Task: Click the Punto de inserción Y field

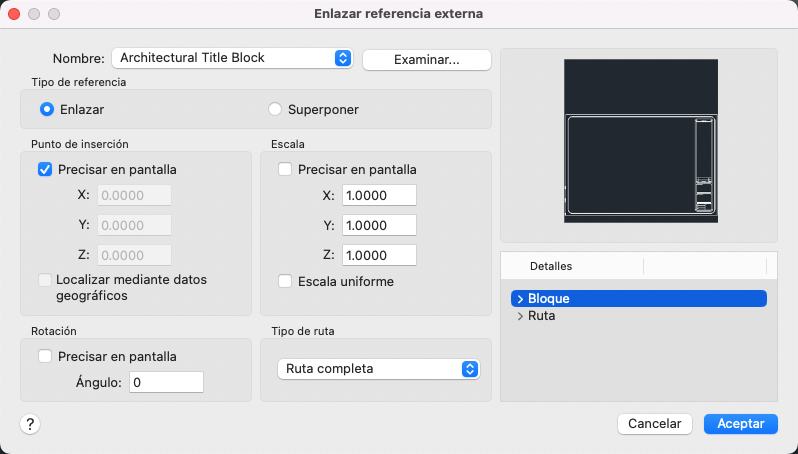Action: pyautogui.click(x=134, y=225)
